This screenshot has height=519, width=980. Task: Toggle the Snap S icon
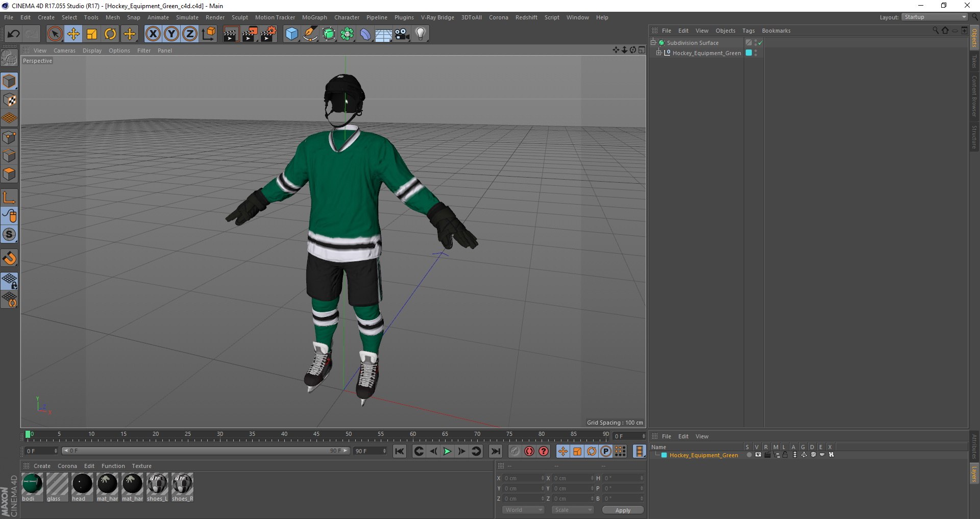tap(9, 234)
